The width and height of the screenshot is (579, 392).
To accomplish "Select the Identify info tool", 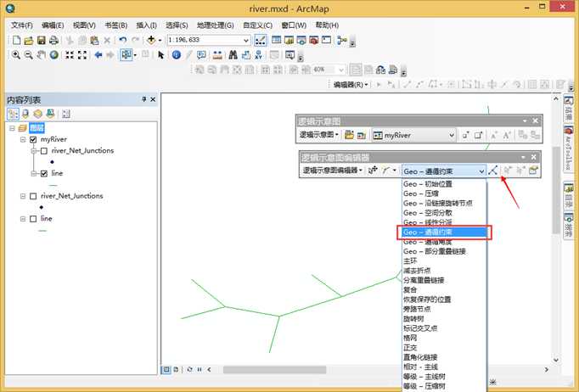I will point(177,55).
